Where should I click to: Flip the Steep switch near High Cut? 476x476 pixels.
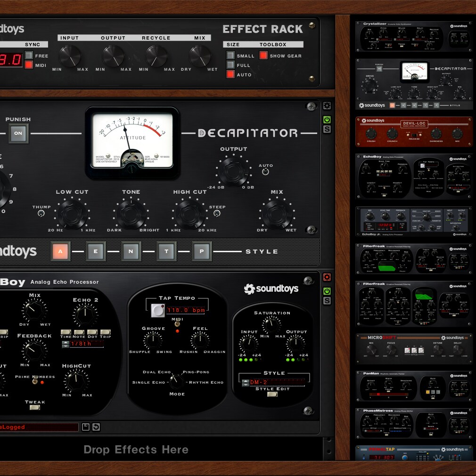217,213
